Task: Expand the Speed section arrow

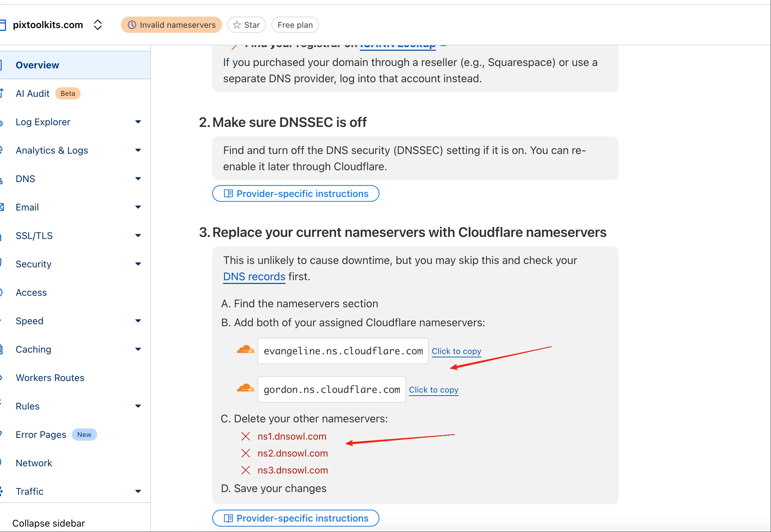Action: [x=138, y=321]
